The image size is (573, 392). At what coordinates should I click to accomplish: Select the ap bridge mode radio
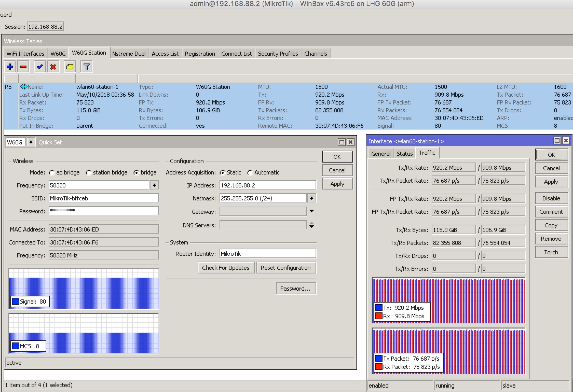coord(52,173)
